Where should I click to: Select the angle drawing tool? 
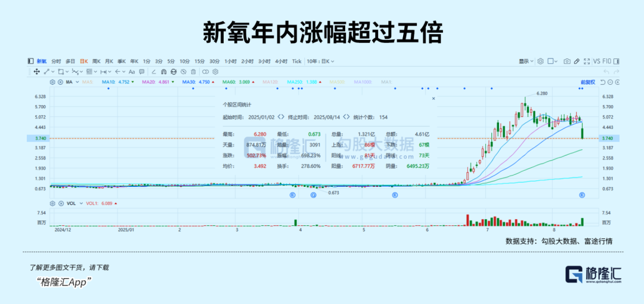click(154, 72)
